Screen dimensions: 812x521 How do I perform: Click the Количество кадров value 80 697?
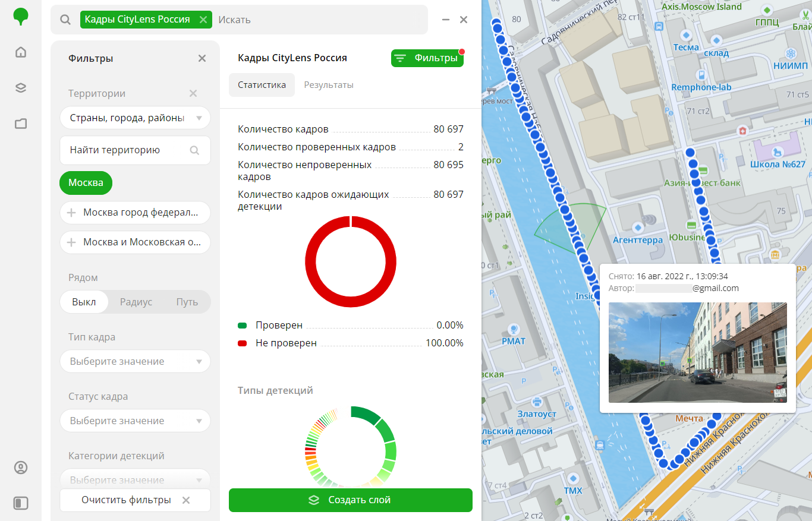point(448,129)
